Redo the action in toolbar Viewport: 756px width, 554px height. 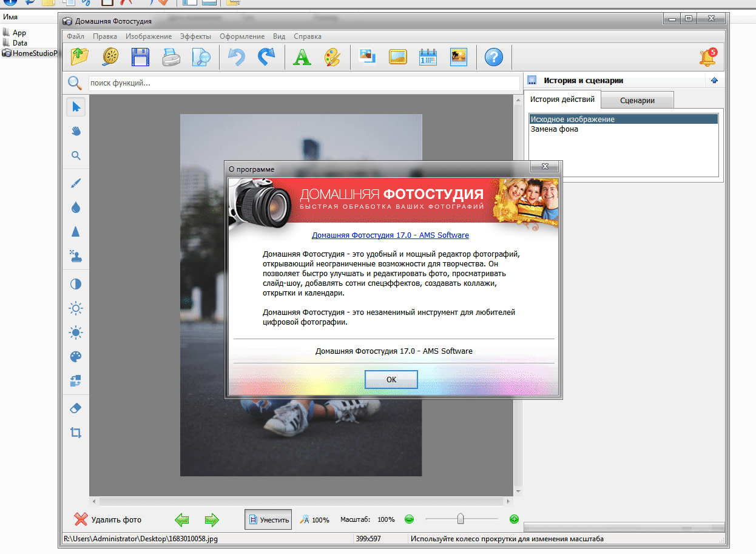tap(266, 57)
